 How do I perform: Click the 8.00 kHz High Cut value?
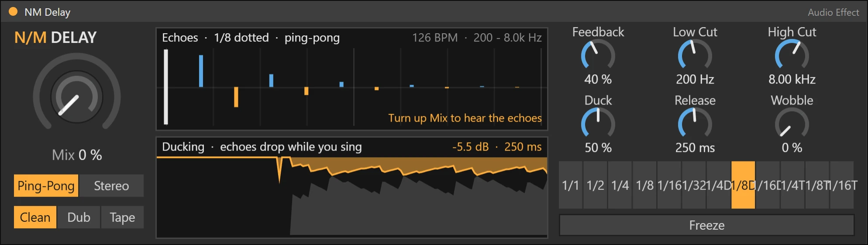coord(792,79)
